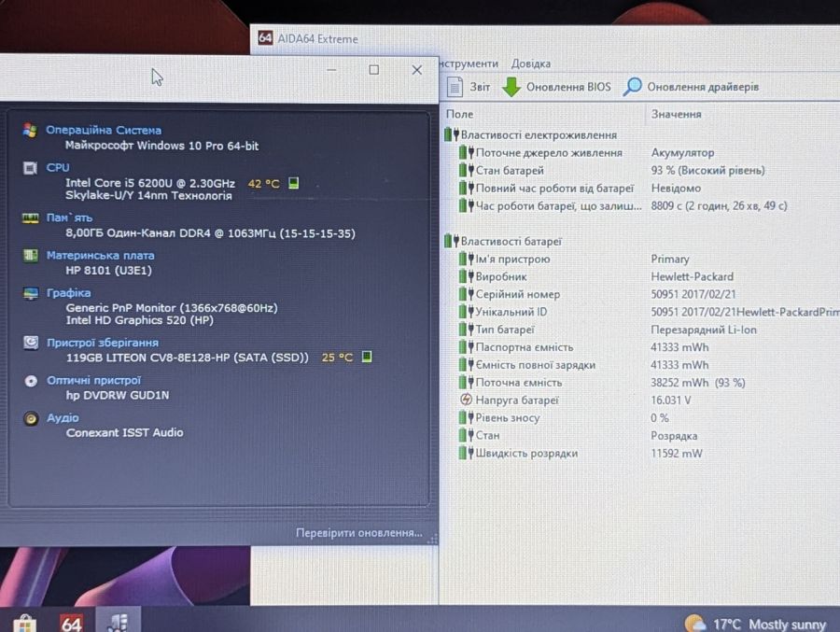
Task: Click the Материнська плата board icon
Action: coord(31,256)
